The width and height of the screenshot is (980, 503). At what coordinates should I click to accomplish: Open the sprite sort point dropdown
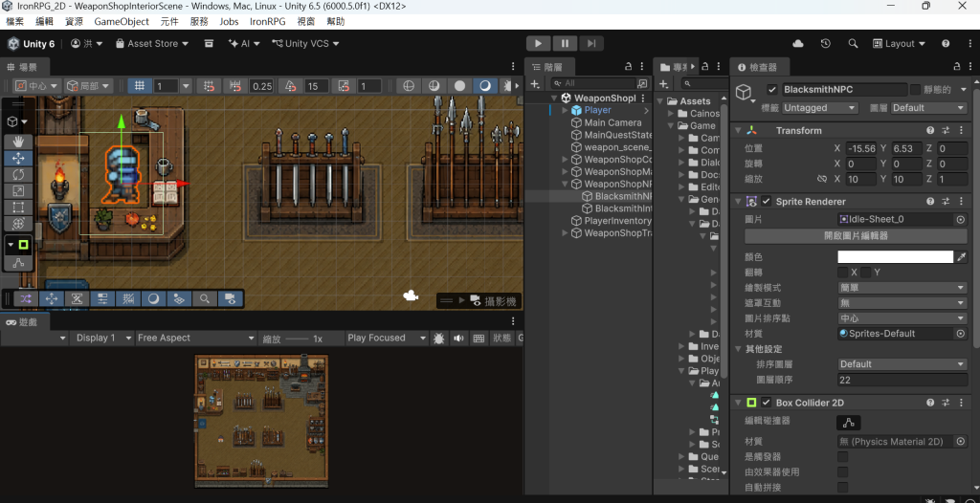(902, 318)
